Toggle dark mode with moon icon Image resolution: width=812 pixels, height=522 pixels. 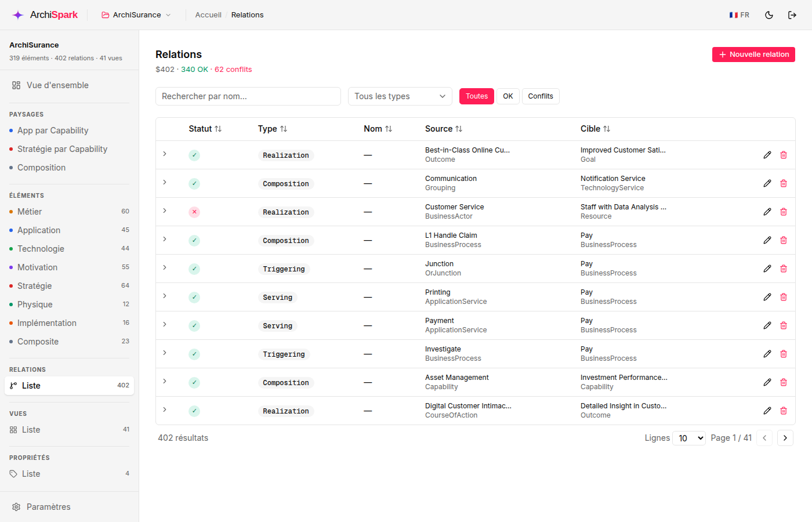coord(769,15)
